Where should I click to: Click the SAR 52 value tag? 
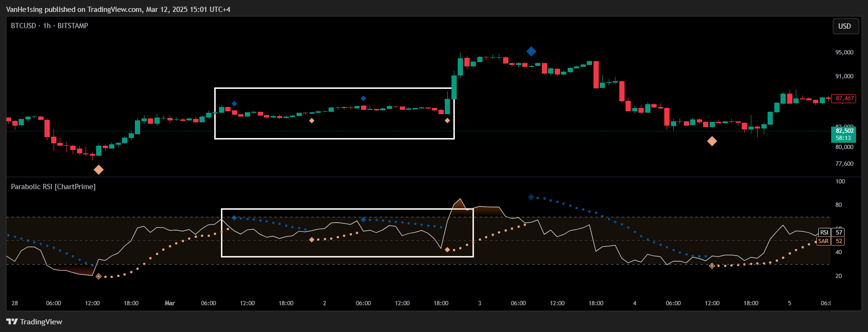pyautogui.click(x=831, y=241)
